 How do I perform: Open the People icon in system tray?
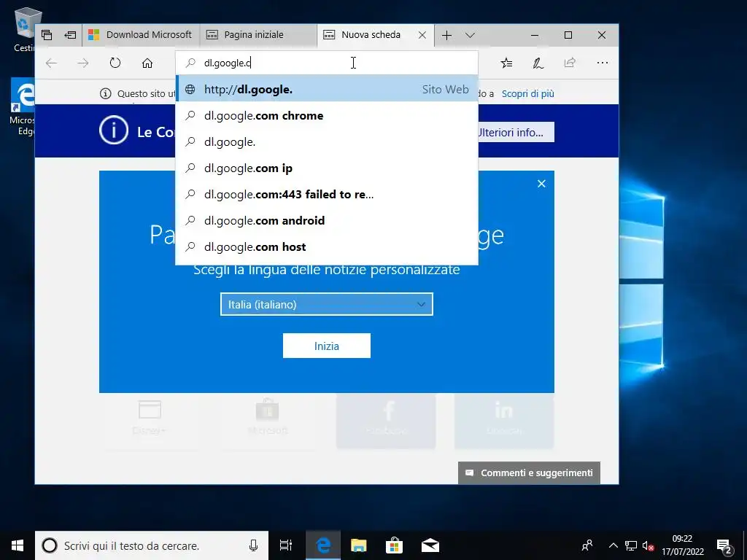coord(587,545)
